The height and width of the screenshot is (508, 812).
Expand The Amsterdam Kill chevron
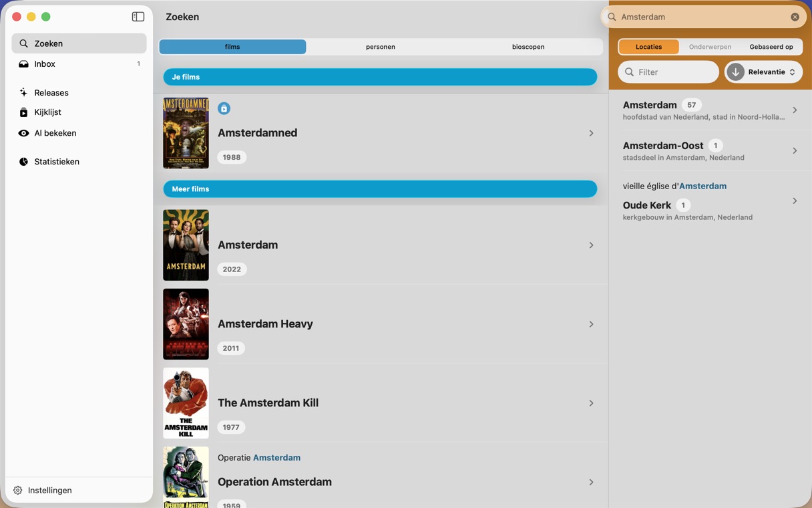pos(591,403)
